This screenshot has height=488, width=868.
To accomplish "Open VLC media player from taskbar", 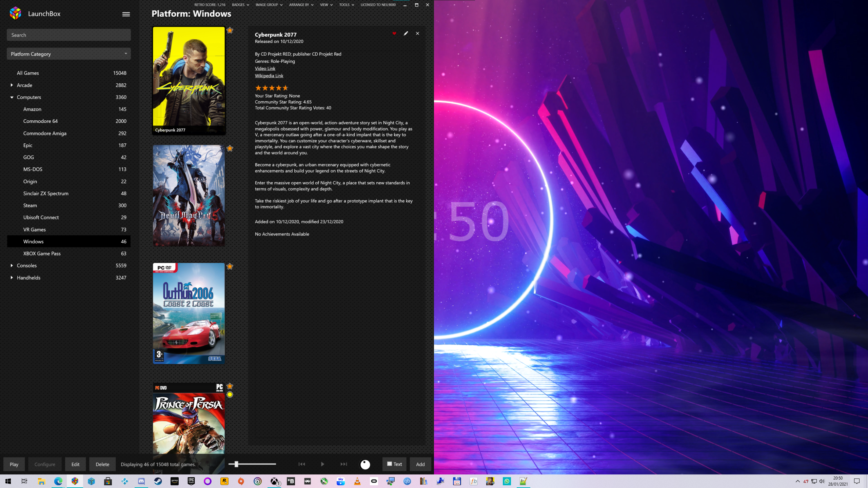I will [357, 481].
